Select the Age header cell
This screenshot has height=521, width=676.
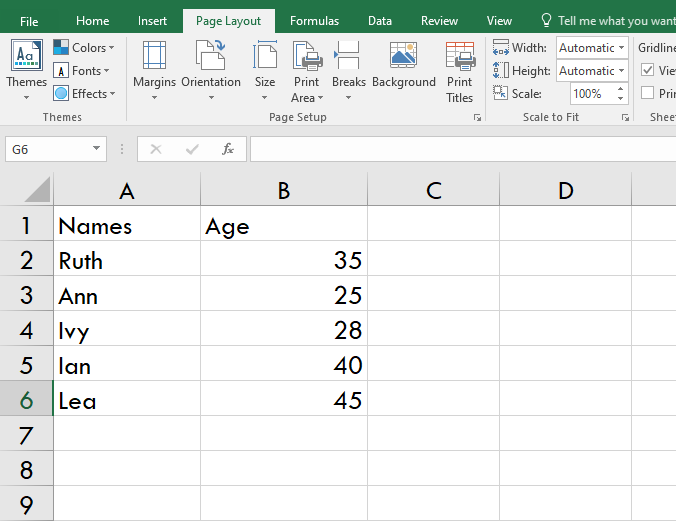[x=284, y=225]
